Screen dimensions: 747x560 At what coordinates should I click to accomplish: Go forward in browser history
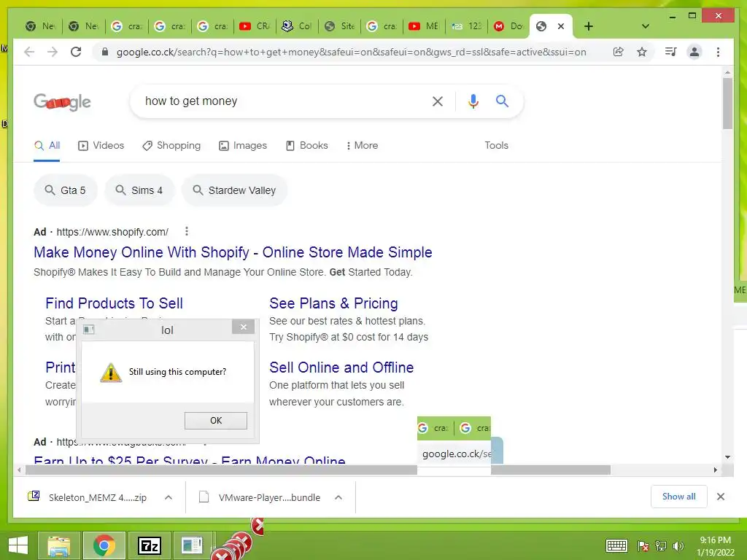(53, 52)
